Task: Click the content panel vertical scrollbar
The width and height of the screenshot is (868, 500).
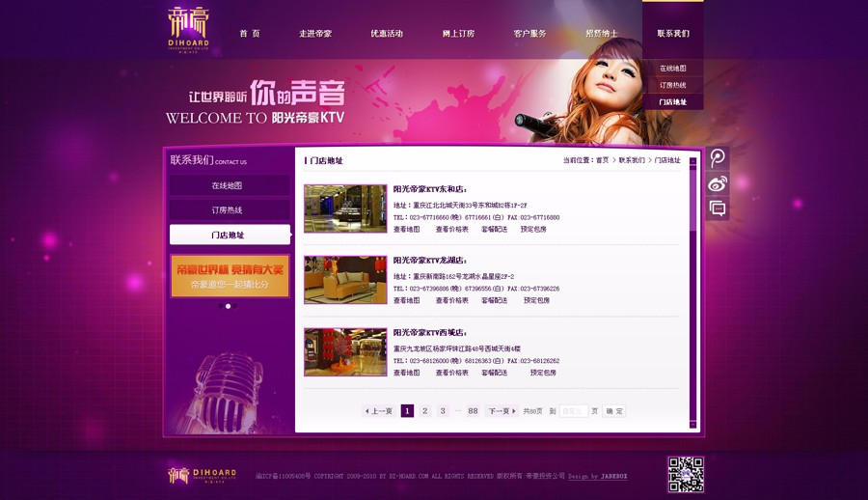Action: [x=692, y=292]
